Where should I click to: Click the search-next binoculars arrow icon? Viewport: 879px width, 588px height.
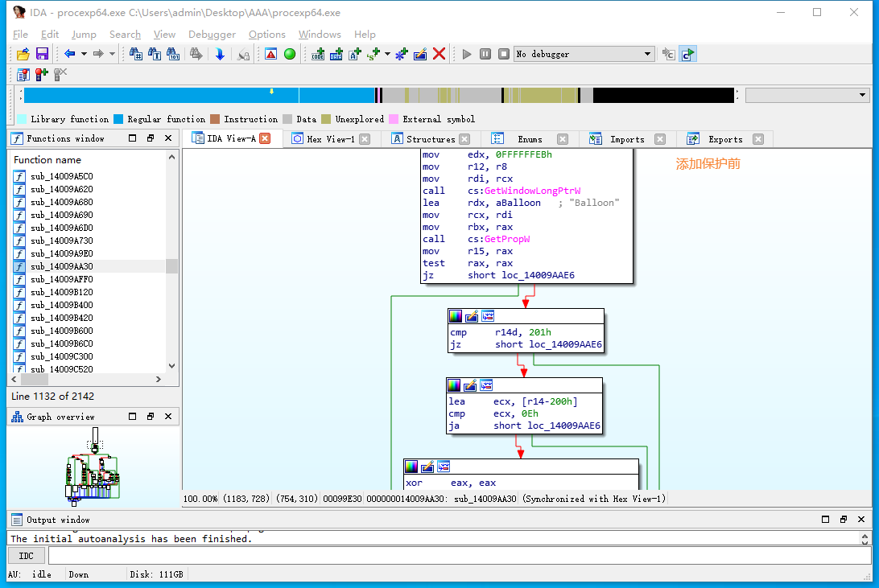[196, 55]
